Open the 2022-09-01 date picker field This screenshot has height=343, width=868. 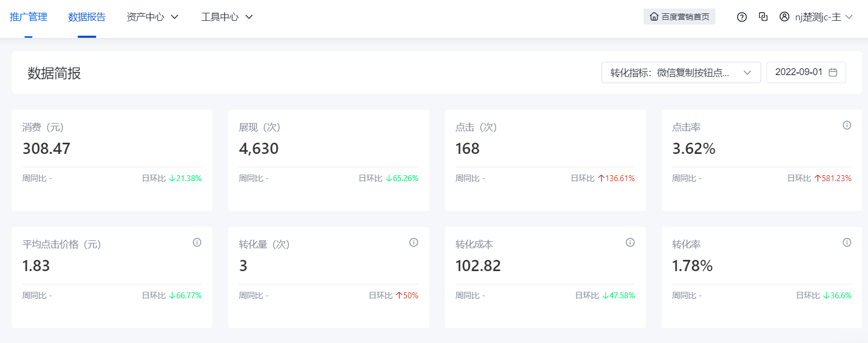(806, 72)
